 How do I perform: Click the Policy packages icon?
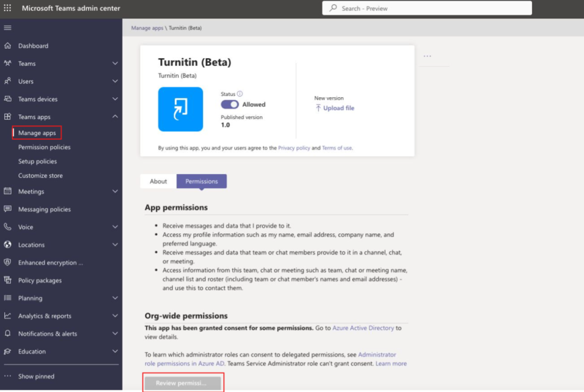click(x=8, y=280)
